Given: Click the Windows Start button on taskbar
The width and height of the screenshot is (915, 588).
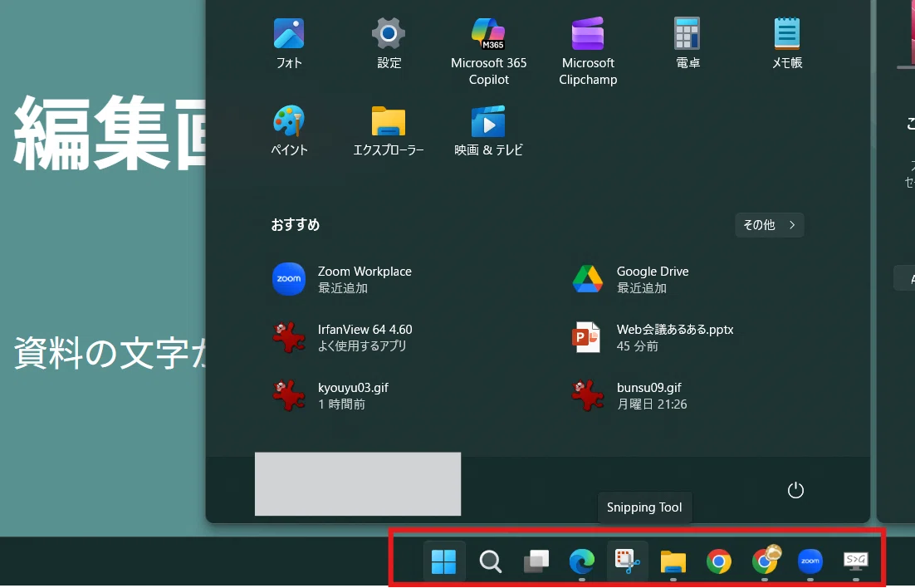Looking at the screenshot, I should point(444,561).
